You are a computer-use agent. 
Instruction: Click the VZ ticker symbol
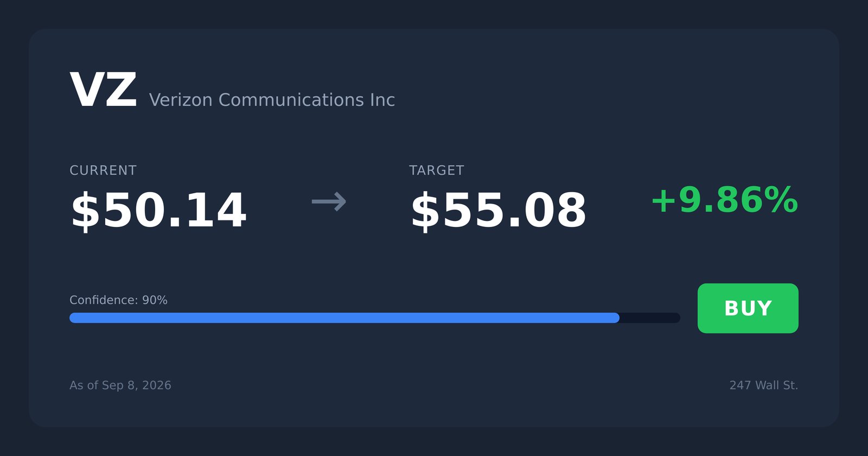point(103,91)
